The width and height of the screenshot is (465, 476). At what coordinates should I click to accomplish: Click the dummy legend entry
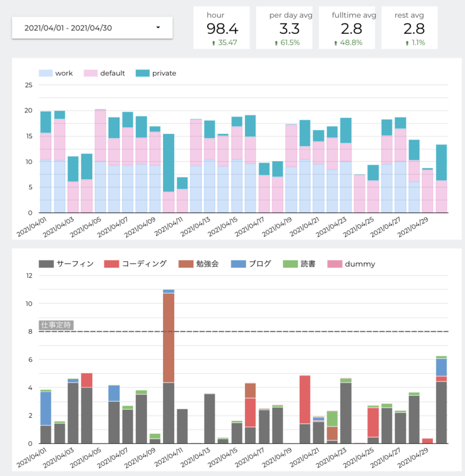(x=351, y=264)
